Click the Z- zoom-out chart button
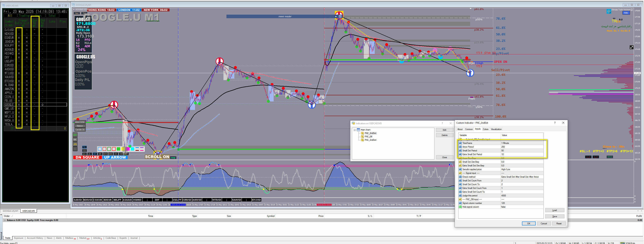 [89, 154]
